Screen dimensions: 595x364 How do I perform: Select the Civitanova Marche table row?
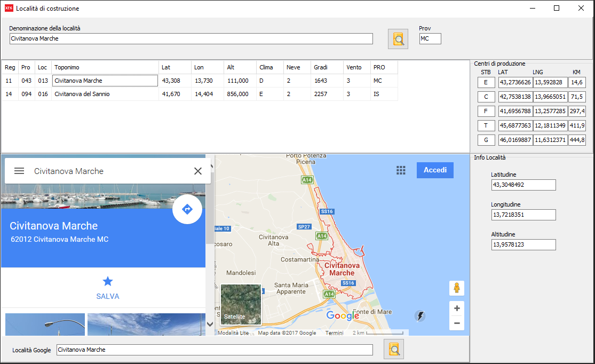(200, 81)
